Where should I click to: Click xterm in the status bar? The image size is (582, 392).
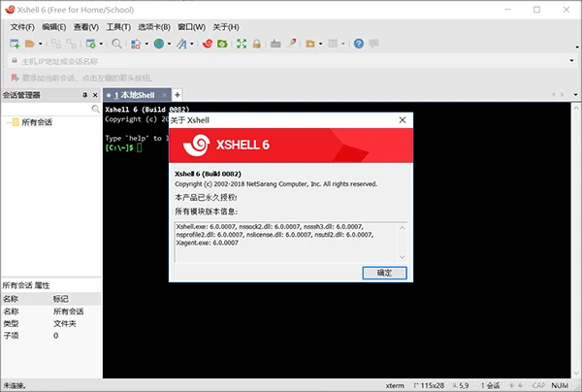tap(395, 385)
